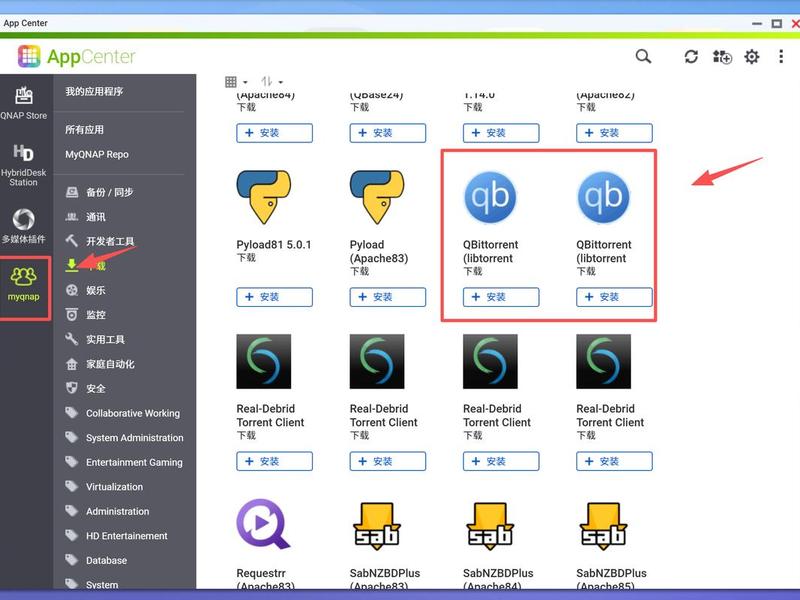
Task: Click the fourth Real-Debrid Torrent Client icon
Action: pyautogui.click(x=604, y=361)
